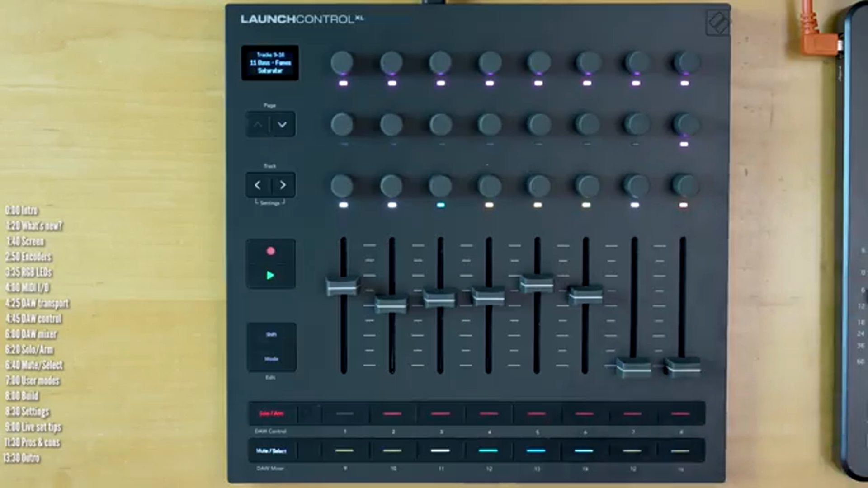The height and width of the screenshot is (488, 868).
Task: Click the '9:00 Live set tips' chapter text
Action: (x=33, y=427)
